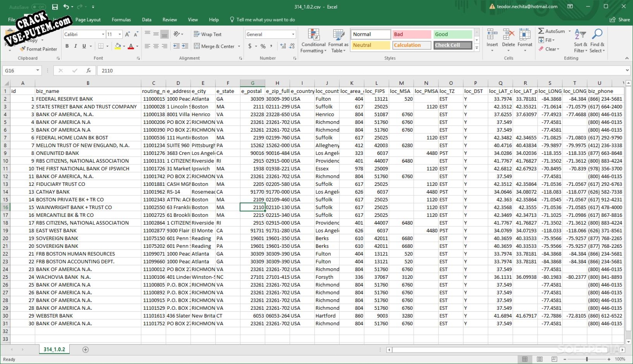The width and height of the screenshot is (633, 364).
Task: Toggle top vertical alignment
Action: [x=147, y=34]
